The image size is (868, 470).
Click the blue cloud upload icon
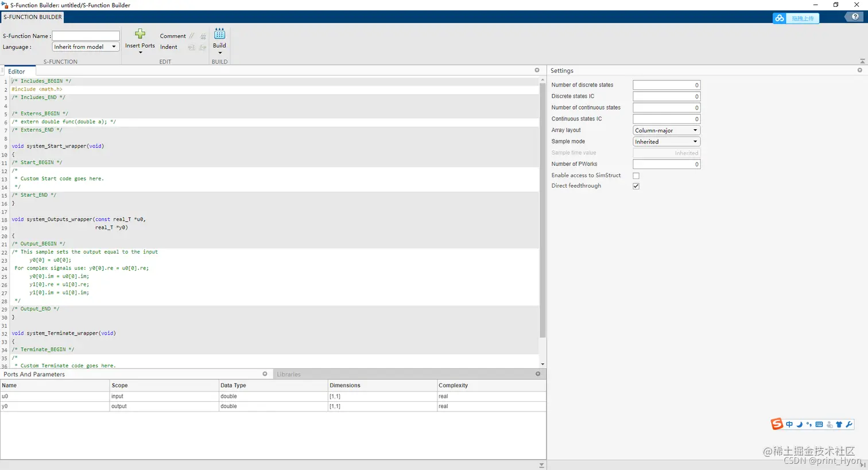pos(779,18)
